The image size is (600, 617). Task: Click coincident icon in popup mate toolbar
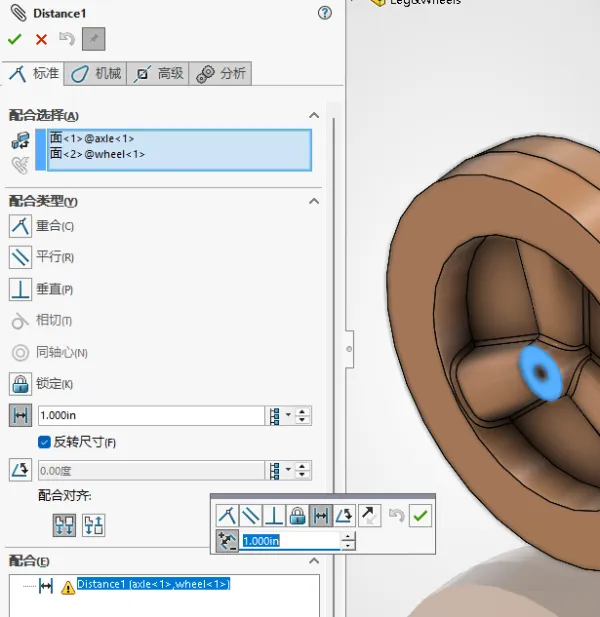click(227, 515)
